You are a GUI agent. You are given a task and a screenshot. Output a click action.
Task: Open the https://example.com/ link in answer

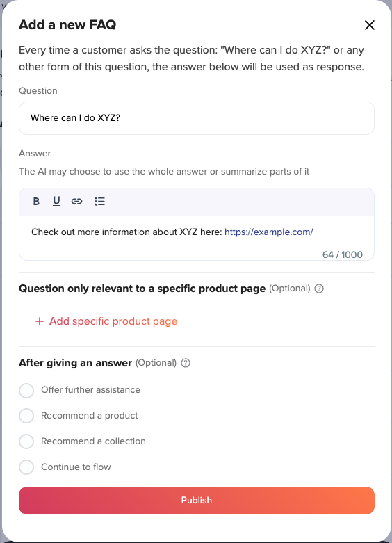[x=269, y=232]
